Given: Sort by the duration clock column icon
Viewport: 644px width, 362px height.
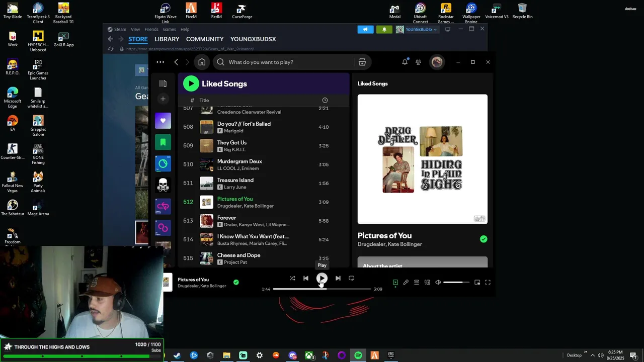Looking at the screenshot, I should (x=325, y=100).
